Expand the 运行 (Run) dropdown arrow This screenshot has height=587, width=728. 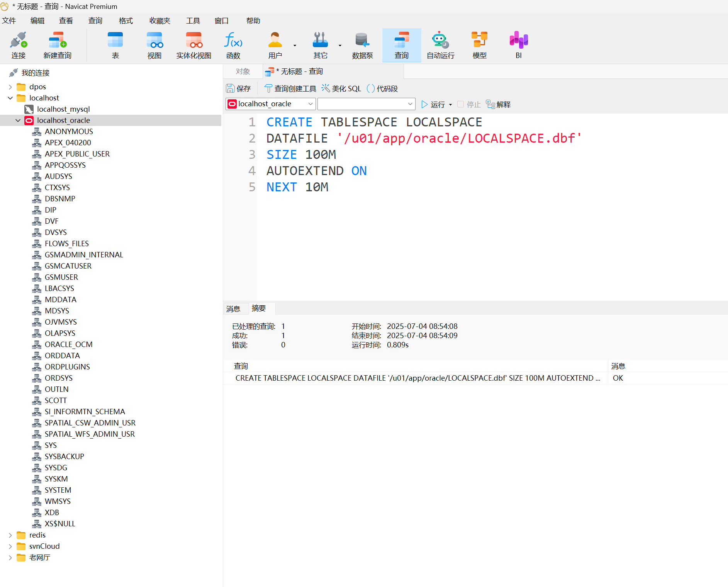(450, 105)
